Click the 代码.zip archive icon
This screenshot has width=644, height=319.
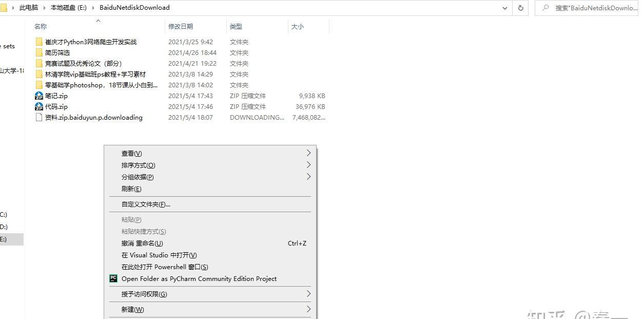click(39, 106)
